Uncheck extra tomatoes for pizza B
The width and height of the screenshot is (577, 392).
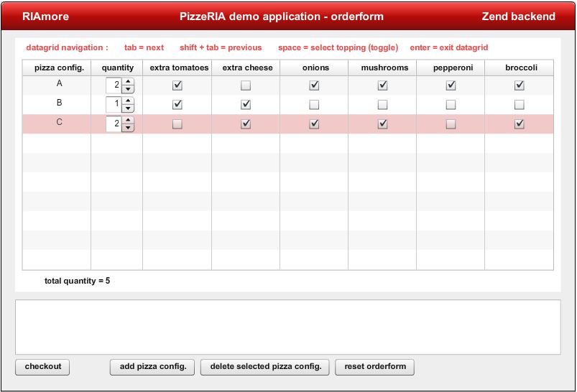click(177, 105)
